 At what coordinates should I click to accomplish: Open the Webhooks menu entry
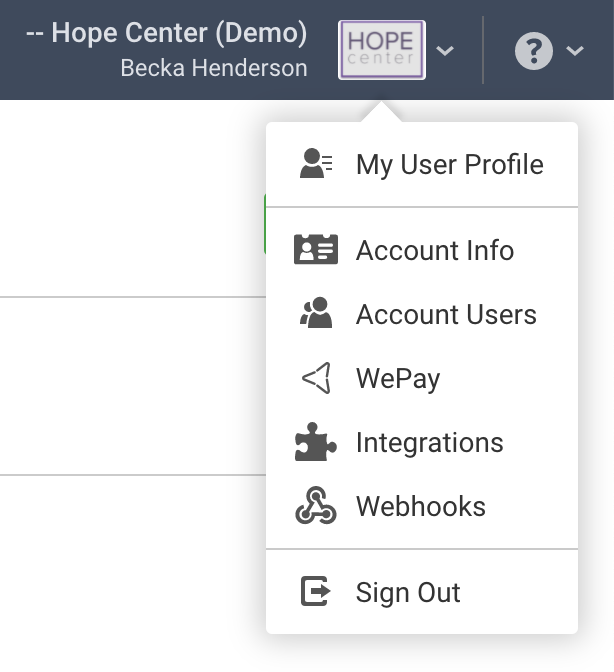tap(420, 506)
